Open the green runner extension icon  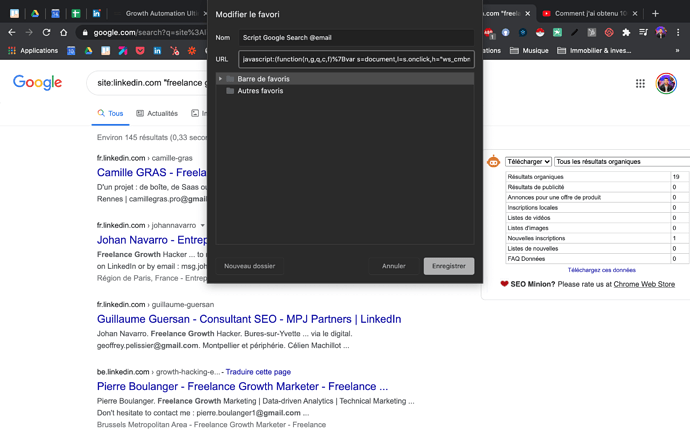557,32
